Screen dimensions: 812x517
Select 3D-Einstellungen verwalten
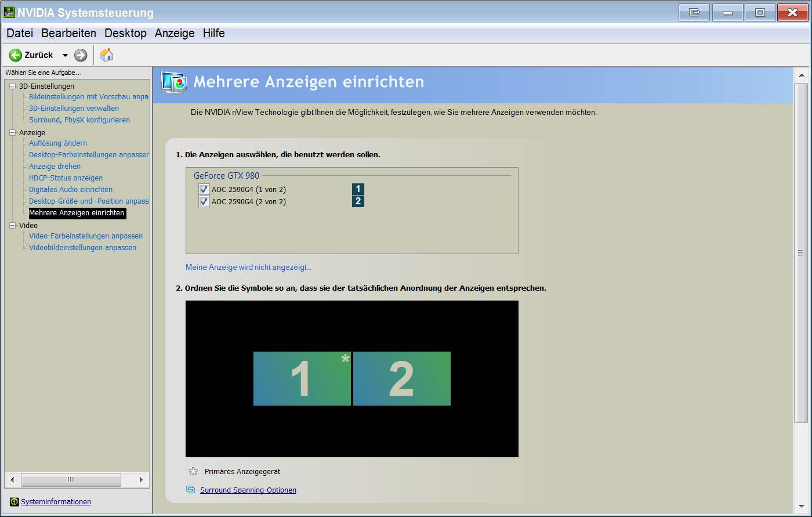coord(74,109)
